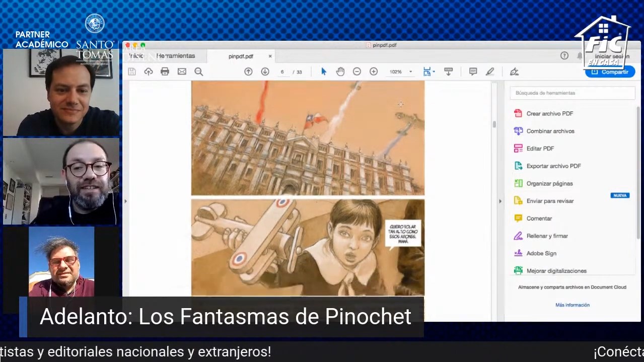Choose the arrow Selection tool
Screen dimensions: 644x362
[x=324, y=71]
